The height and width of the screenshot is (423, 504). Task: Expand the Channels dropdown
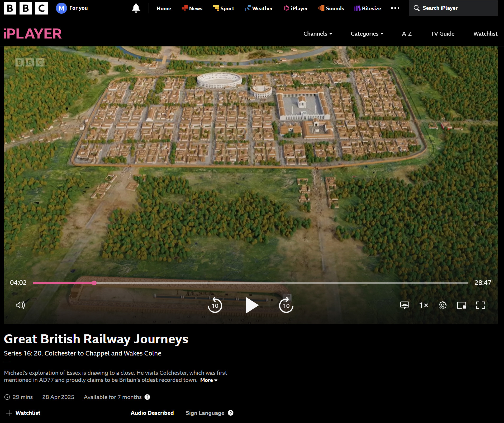(318, 34)
